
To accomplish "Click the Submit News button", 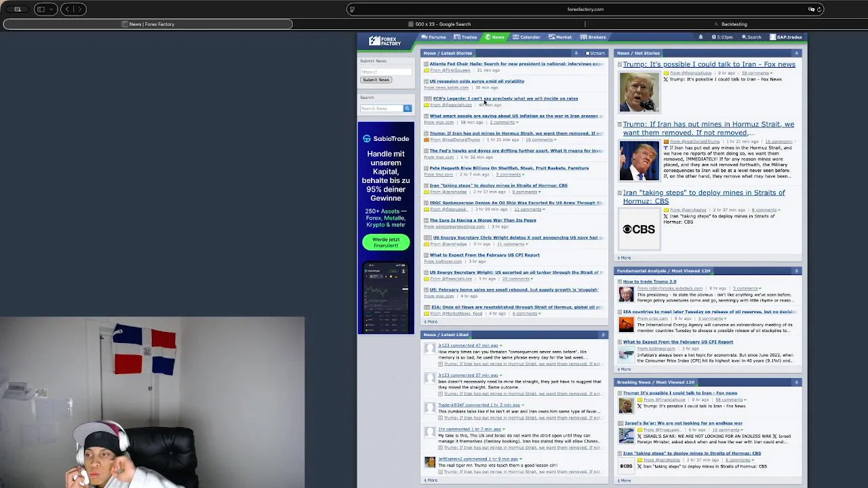I will click(x=376, y=80).
